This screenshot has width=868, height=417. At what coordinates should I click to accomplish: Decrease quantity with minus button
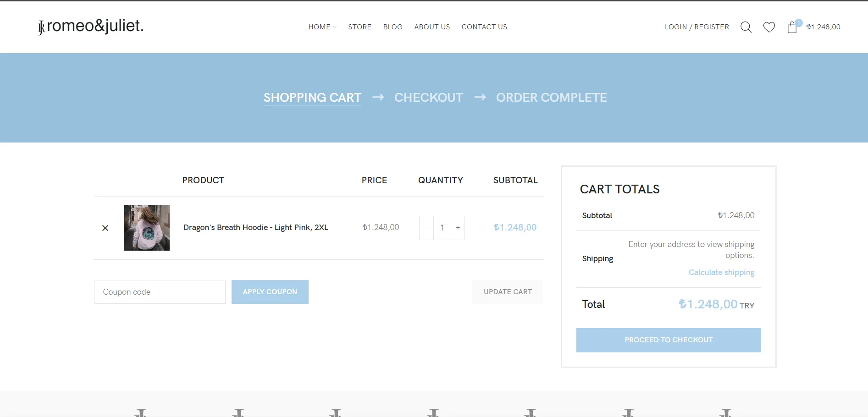(426, 228)
